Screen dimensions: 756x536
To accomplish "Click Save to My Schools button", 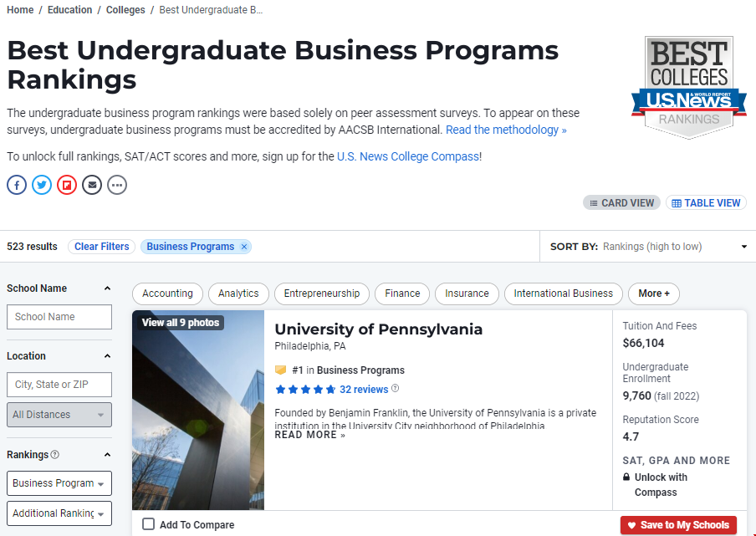I will pos(678,525).
